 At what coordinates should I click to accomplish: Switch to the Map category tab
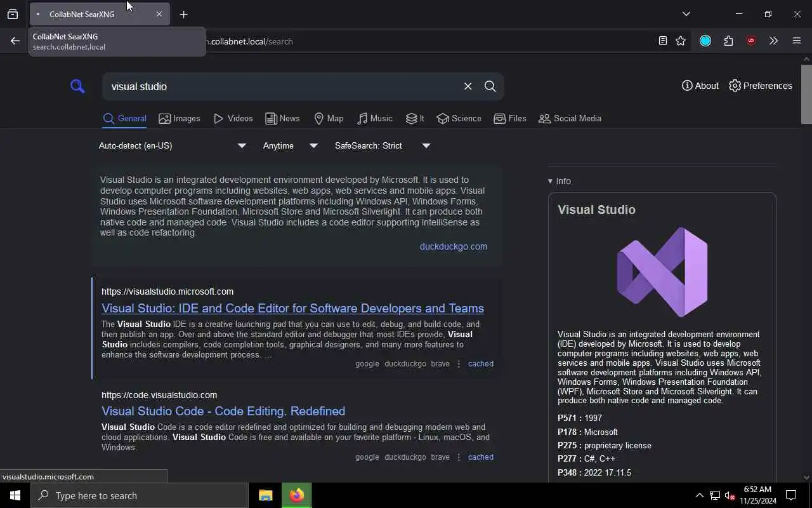pyautogui.click(x=329, y=118)
